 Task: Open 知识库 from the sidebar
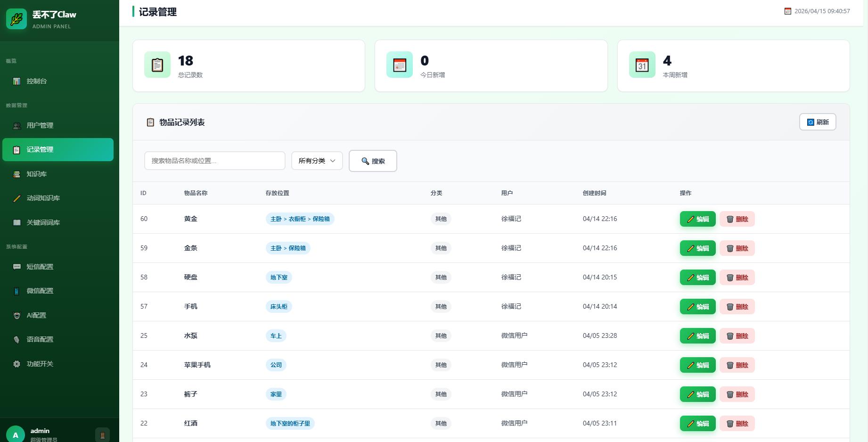(x=37, y=174)
